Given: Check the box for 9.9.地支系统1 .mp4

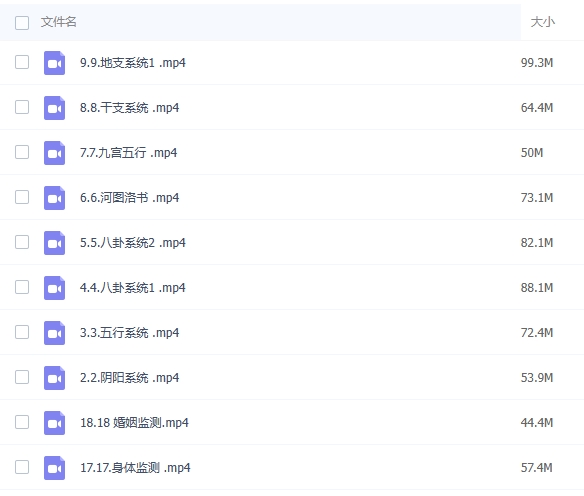Looking at the screenshot, I should click(x=22, y=62).
